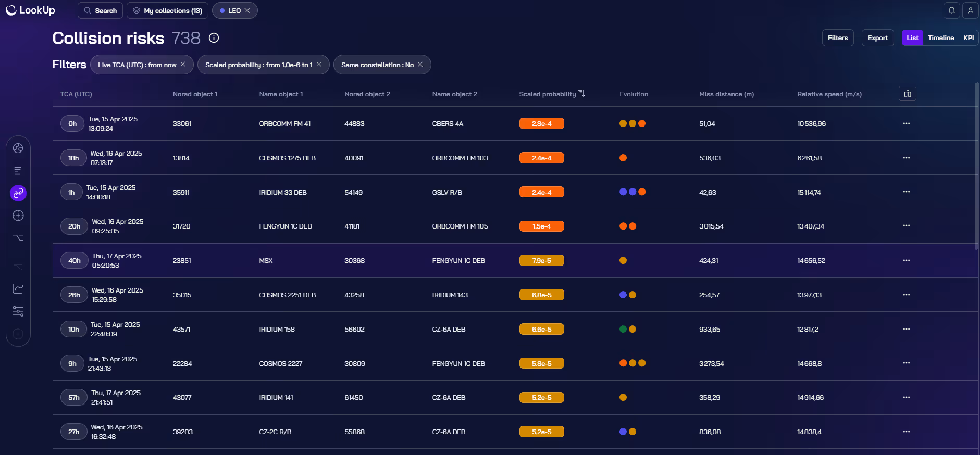This screenshot has width=980, height=455.
Task: Open the line chart analytics sidebar icon
Action: coord(18,288)
